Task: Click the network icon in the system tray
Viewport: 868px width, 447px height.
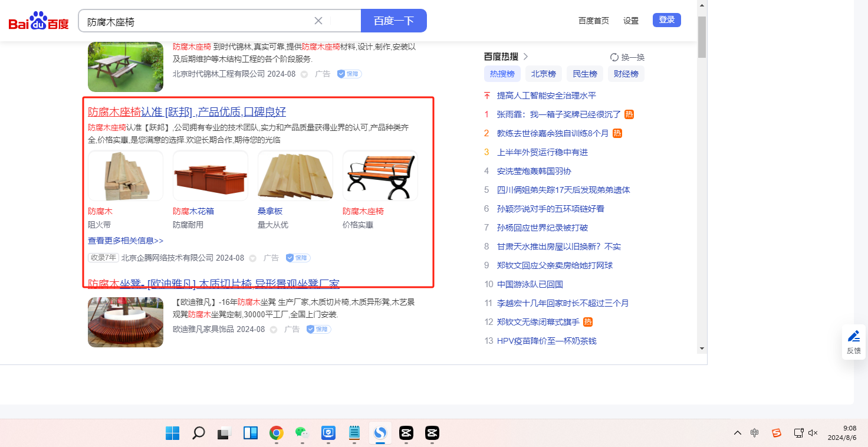Action: (x=798, y=433)
